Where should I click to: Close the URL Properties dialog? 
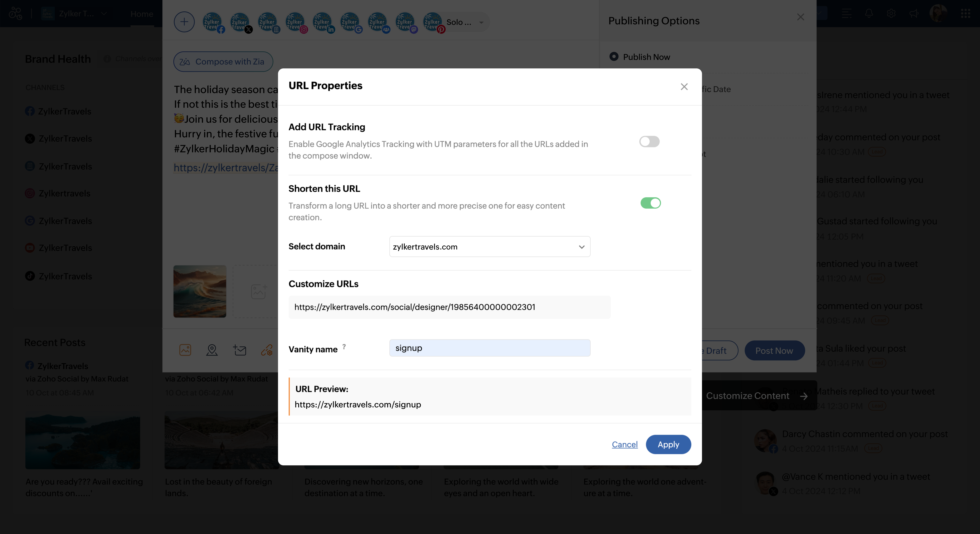point(684,87)
